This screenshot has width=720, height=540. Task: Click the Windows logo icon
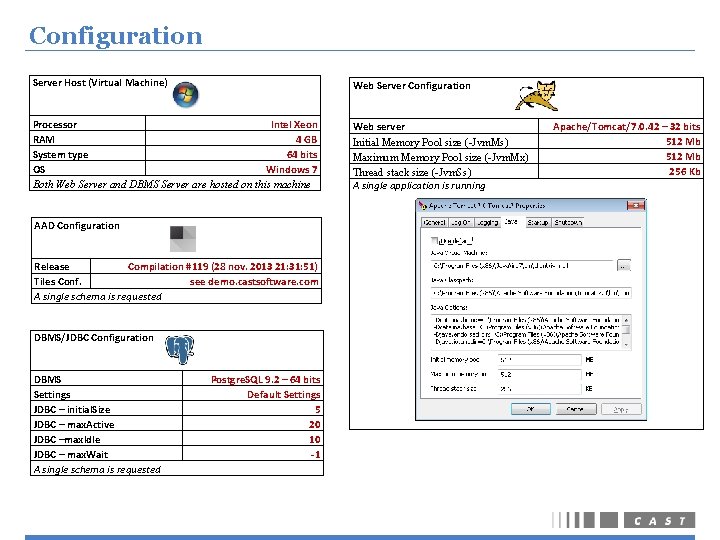(x=186, y=95)
